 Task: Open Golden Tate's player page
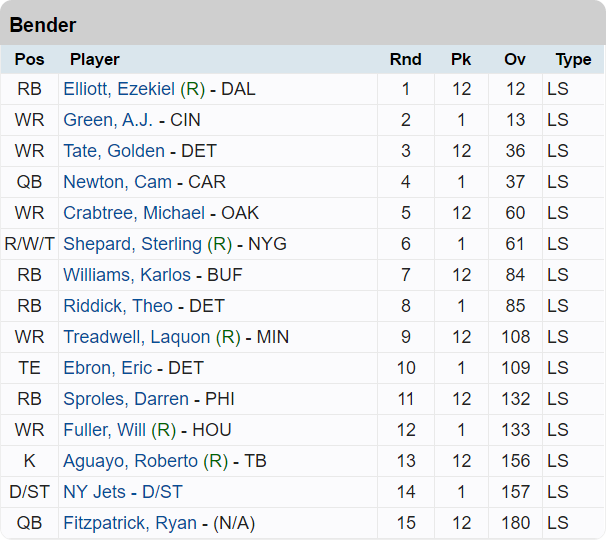(x=113, y=151)
